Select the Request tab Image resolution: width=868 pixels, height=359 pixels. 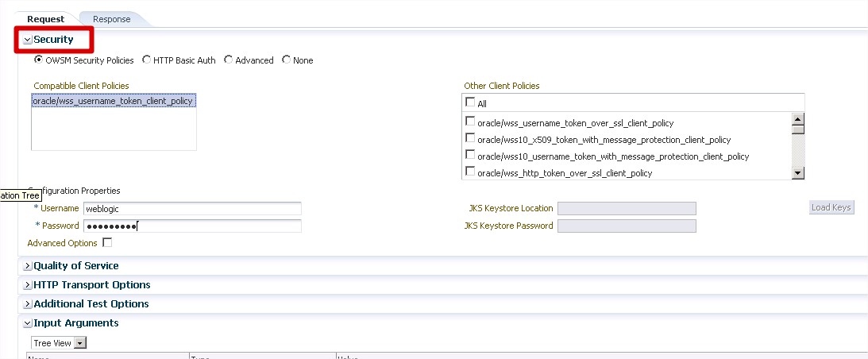pos(46,19)
